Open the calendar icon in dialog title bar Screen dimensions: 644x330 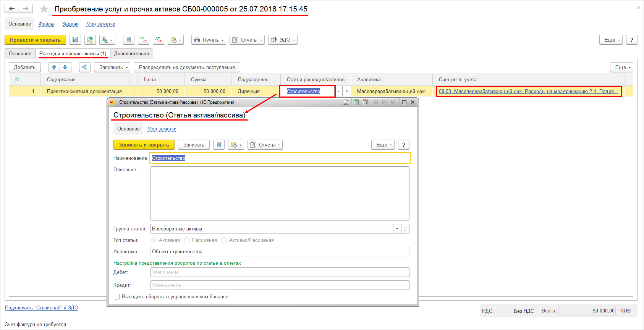(x=365, y=102)
